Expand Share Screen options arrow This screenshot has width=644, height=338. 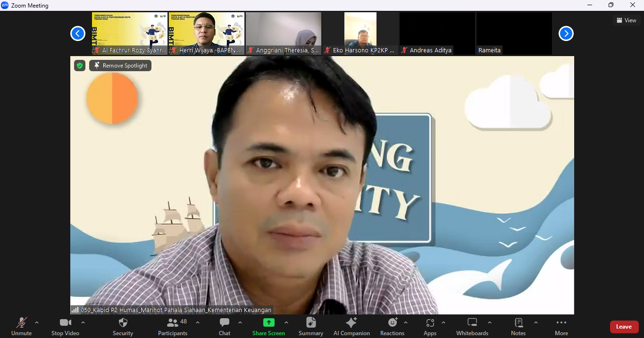pyautogui.click(x=286, y=323)
